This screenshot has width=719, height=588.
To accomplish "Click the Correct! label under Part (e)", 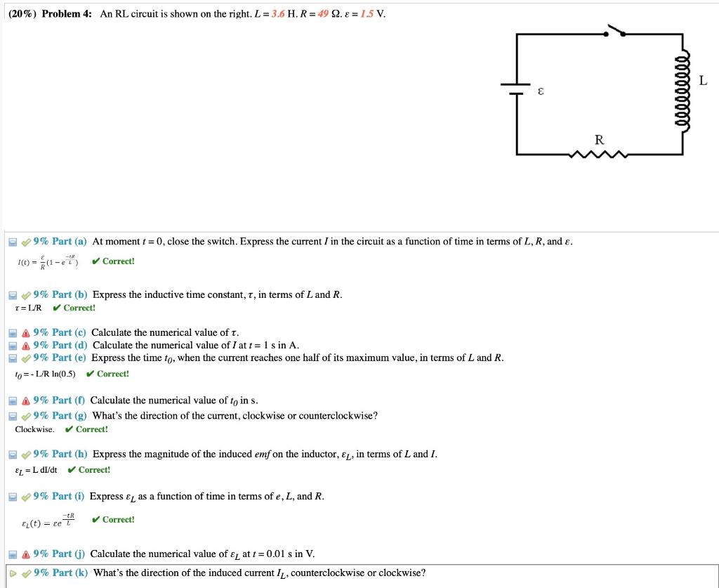I will coord(112,374).
